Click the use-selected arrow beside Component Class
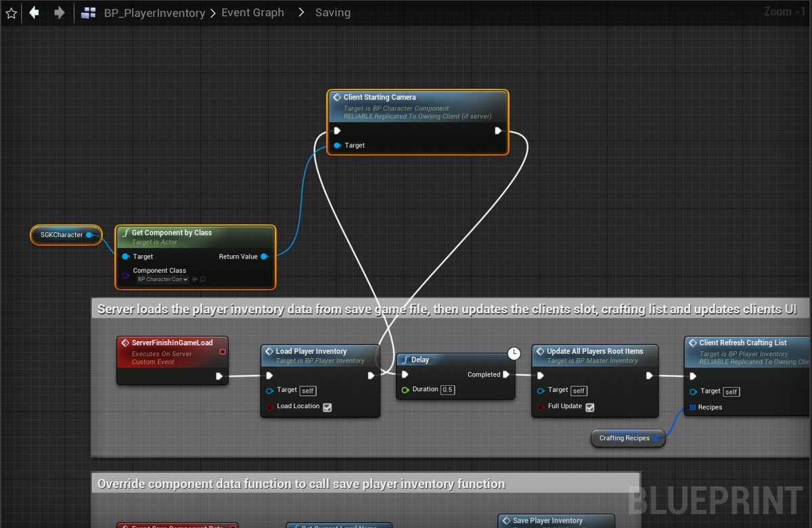Viewport: 812px width, 528px height. pyautogui.click(x=195, y=280)
